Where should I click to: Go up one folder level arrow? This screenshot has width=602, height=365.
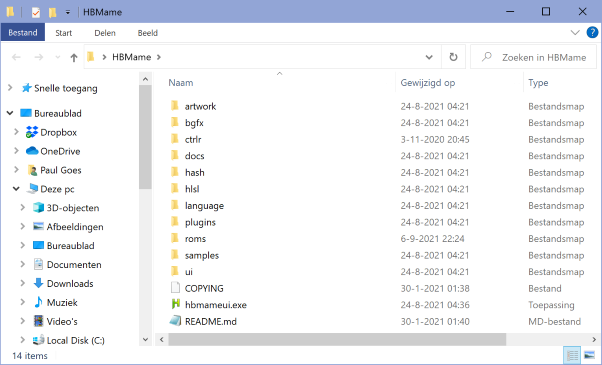click(74, 58)
